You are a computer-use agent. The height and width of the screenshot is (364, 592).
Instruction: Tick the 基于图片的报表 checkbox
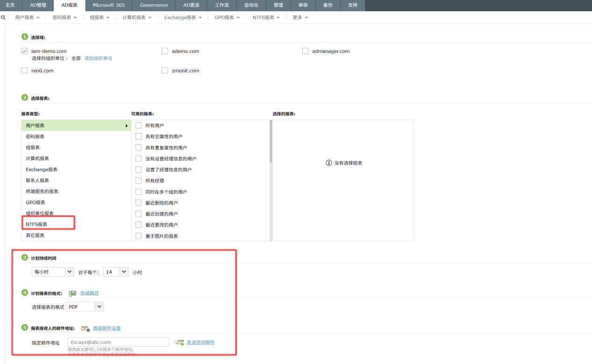pyautogui.click(x=138, y=236)
